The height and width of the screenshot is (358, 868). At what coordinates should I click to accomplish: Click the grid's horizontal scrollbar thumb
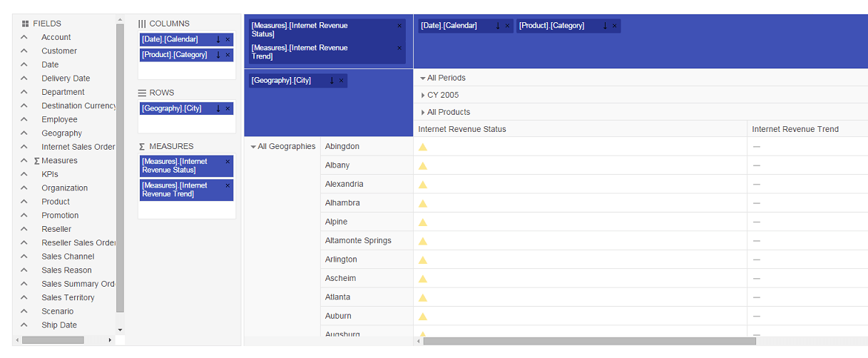589,341
